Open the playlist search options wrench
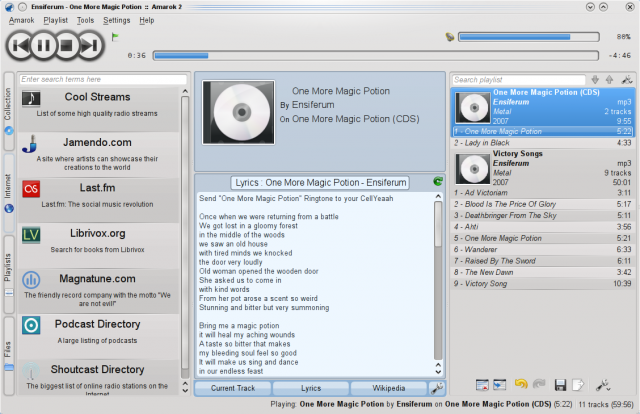The image size is (640, 414). pyautogui.click(x=626, y=79)
